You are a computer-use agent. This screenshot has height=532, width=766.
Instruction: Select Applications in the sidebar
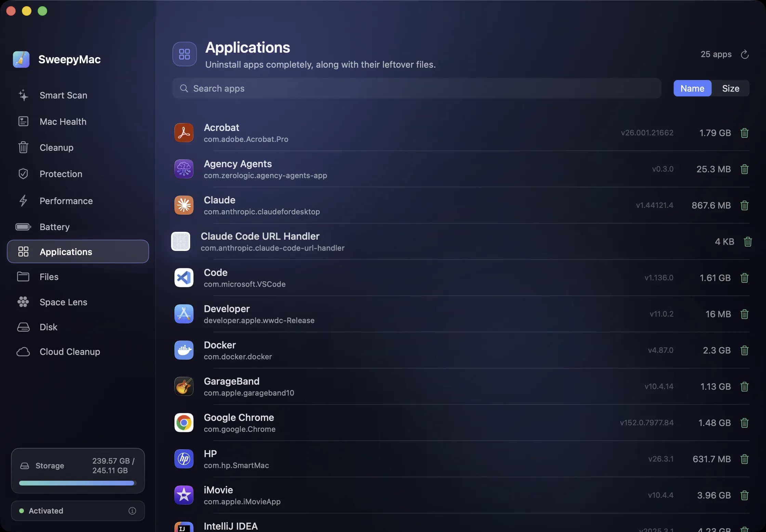click(78, 252)
